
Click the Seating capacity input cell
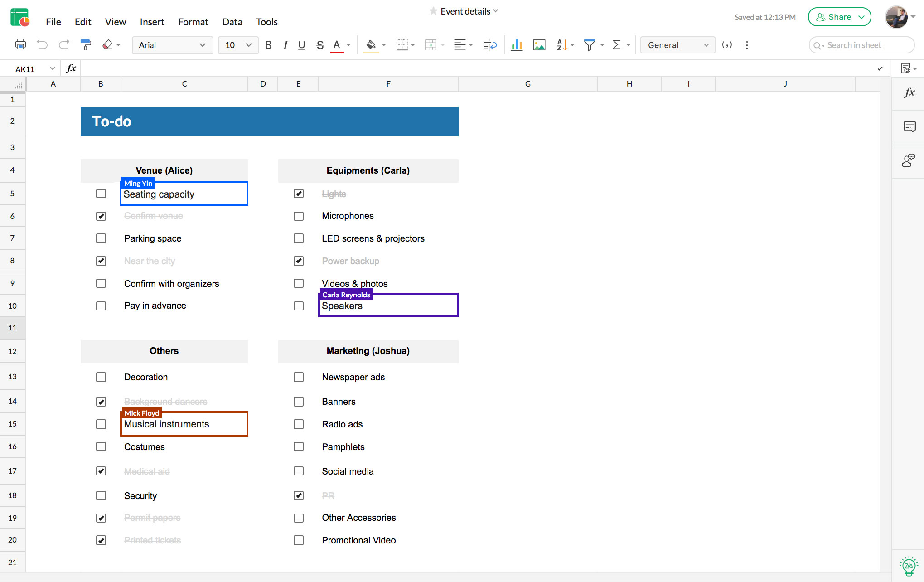[x=184, y=193]
